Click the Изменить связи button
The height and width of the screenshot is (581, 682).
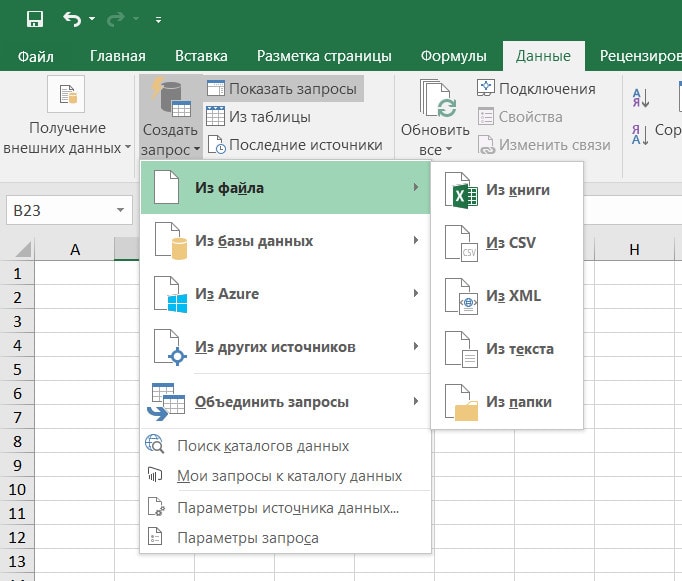click(x=544, y=145)
